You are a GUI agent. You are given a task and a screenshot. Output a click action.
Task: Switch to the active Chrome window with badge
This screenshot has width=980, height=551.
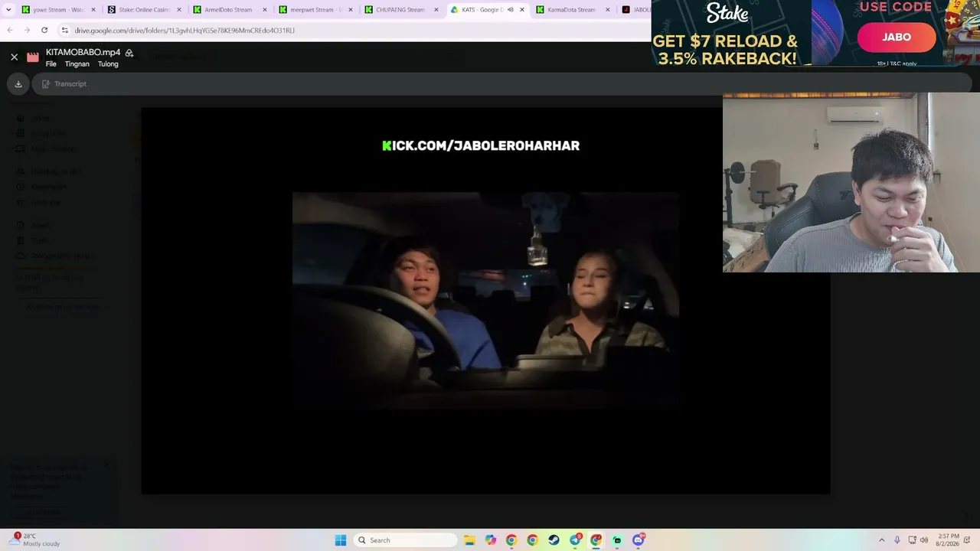point(596,540)
